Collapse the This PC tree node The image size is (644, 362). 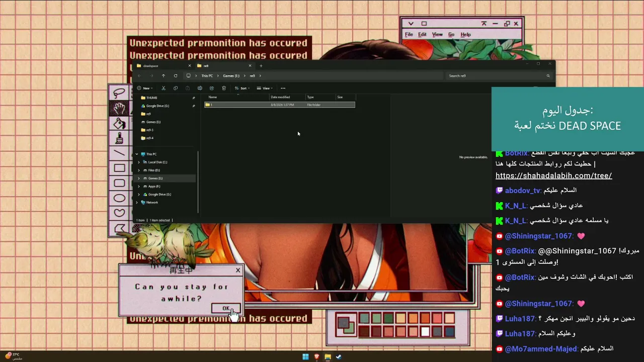click(137, 154)
